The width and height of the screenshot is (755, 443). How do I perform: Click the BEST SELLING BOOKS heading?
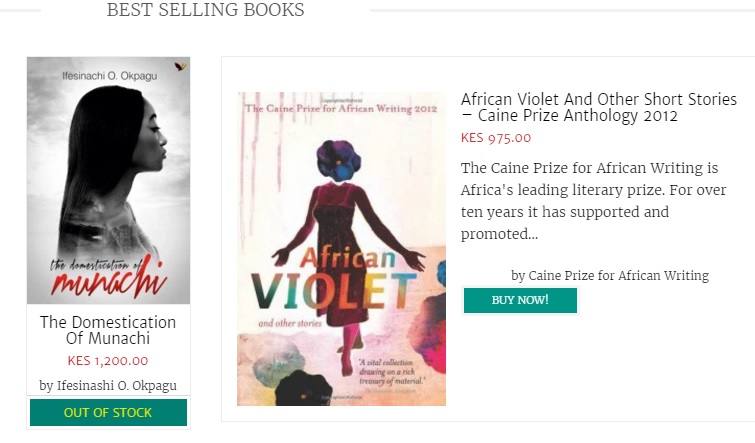click(x=205, y=11)
